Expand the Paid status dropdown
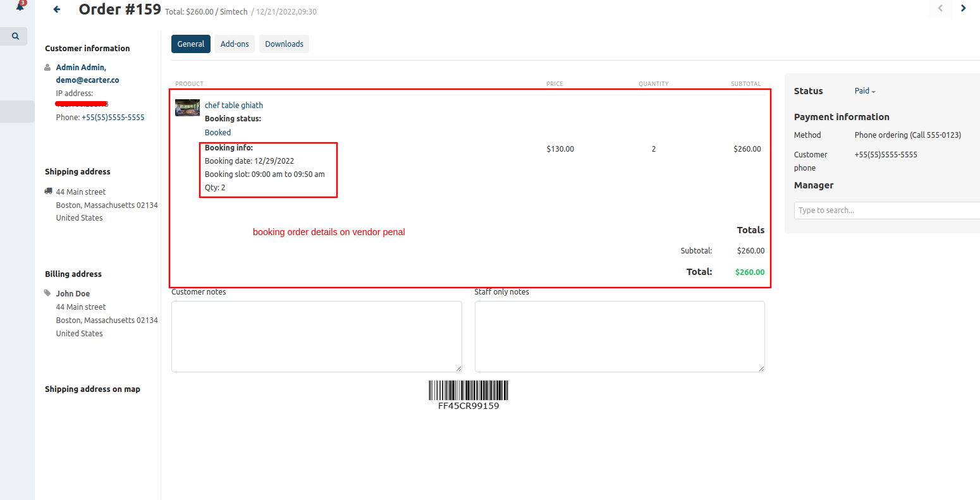This screenshot has height=500, width=980. (x=865, y=91)
